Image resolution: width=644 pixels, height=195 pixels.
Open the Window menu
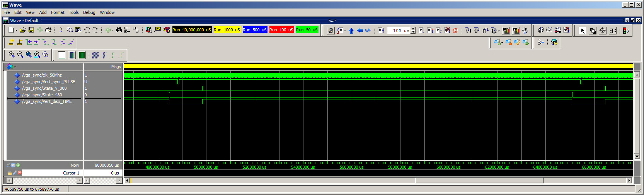107,12
